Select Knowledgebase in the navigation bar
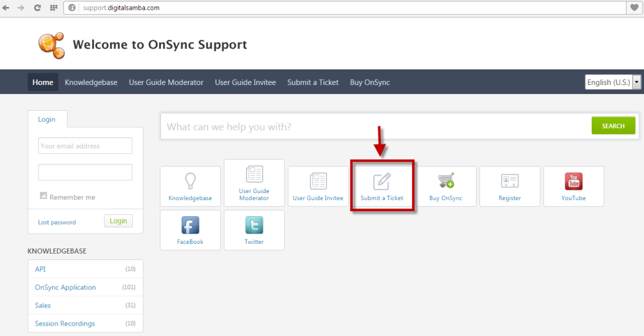Screen dimensions: 644x336 click(x=91, y=82)
